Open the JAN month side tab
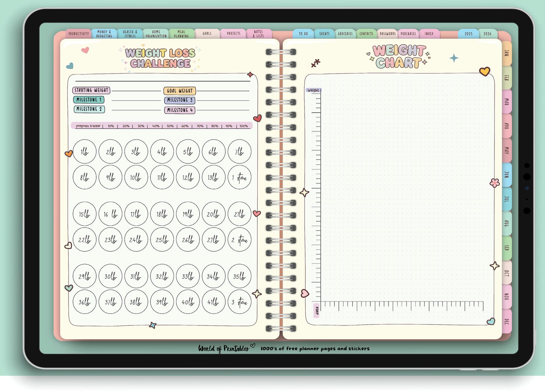 tap(507, 53)
